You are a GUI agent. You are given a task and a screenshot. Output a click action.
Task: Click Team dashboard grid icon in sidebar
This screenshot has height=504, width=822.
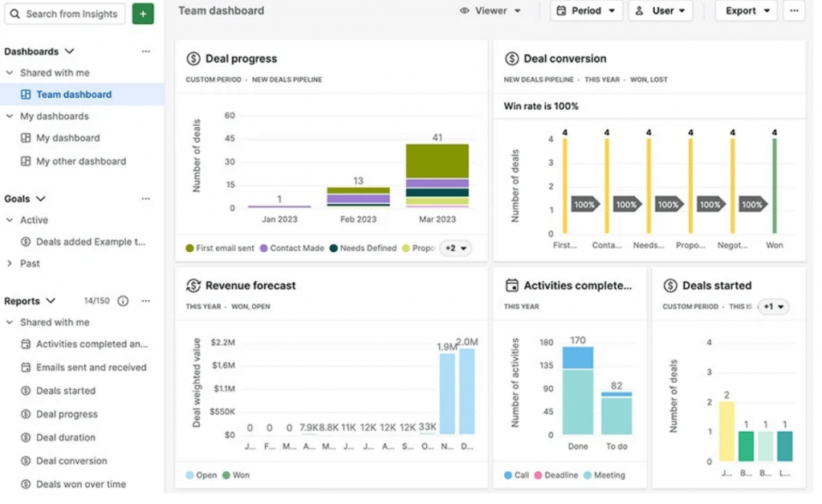(x=25, y=95)
